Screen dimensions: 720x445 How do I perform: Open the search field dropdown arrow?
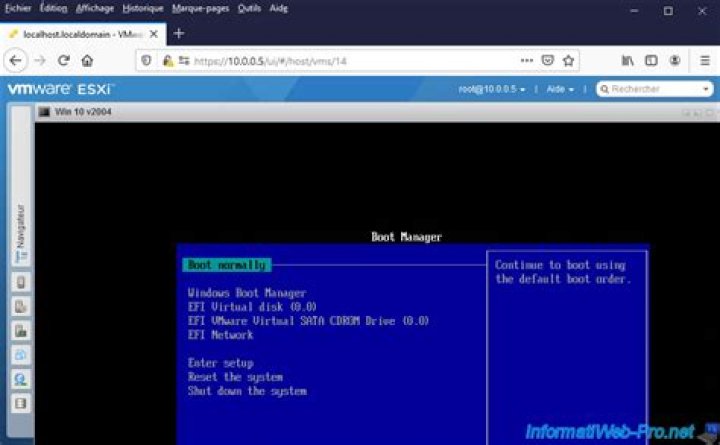706,89
